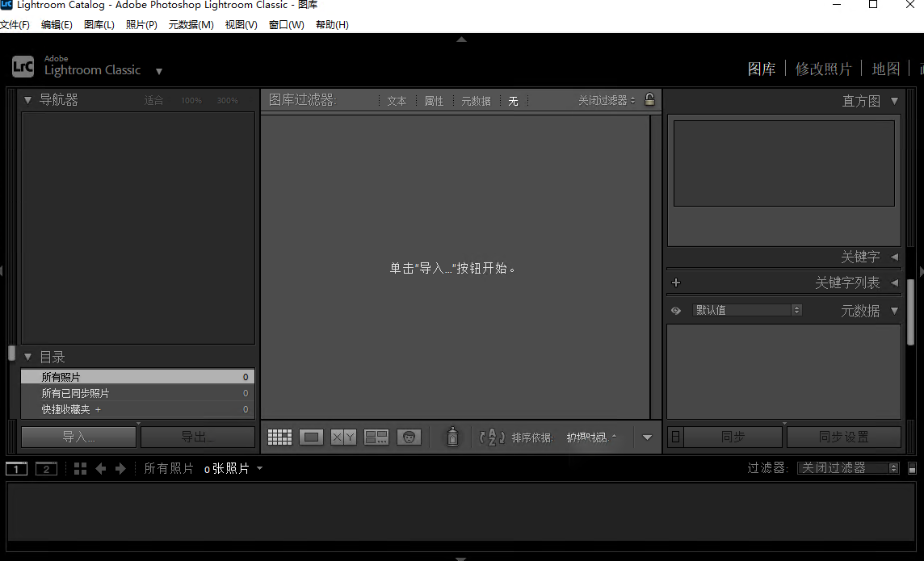Open filmstrip source path dropdown arrow
Viewport: 924px width, 561px height.
[x=260, y=469]
